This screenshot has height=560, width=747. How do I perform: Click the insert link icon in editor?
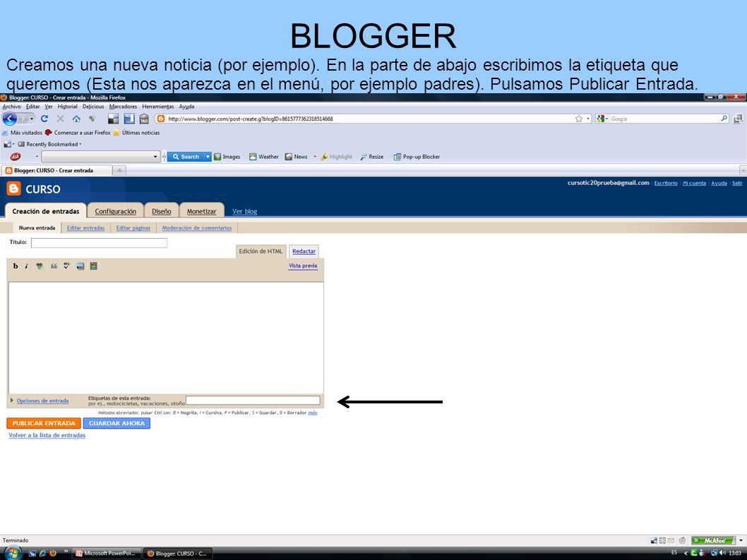click(40, 266)
